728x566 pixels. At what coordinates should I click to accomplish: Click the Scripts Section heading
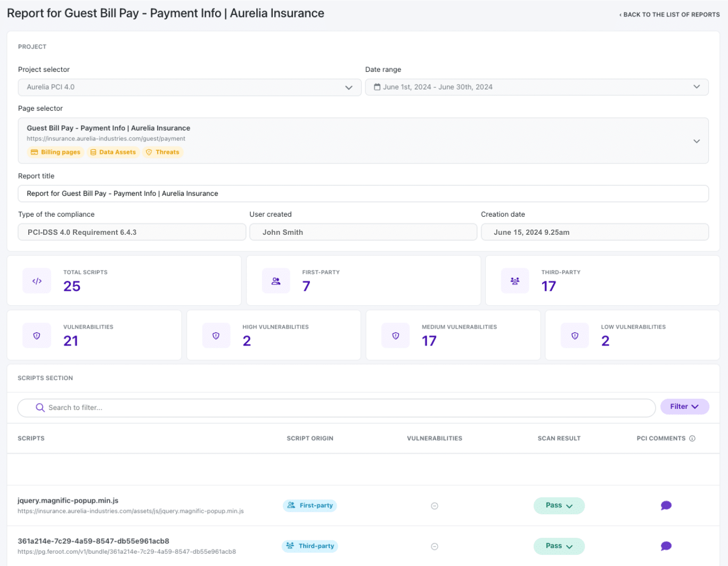[45, 378]
